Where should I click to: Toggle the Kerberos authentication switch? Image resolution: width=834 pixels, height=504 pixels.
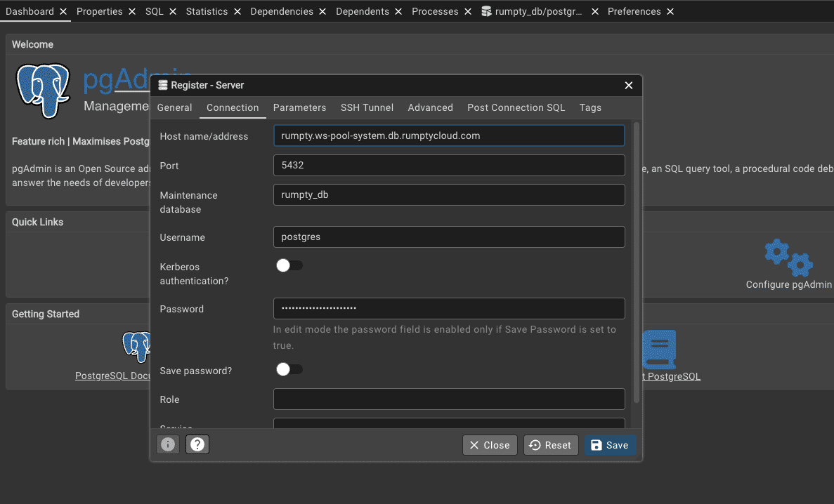pyautogui.click(x=289, y=265)
